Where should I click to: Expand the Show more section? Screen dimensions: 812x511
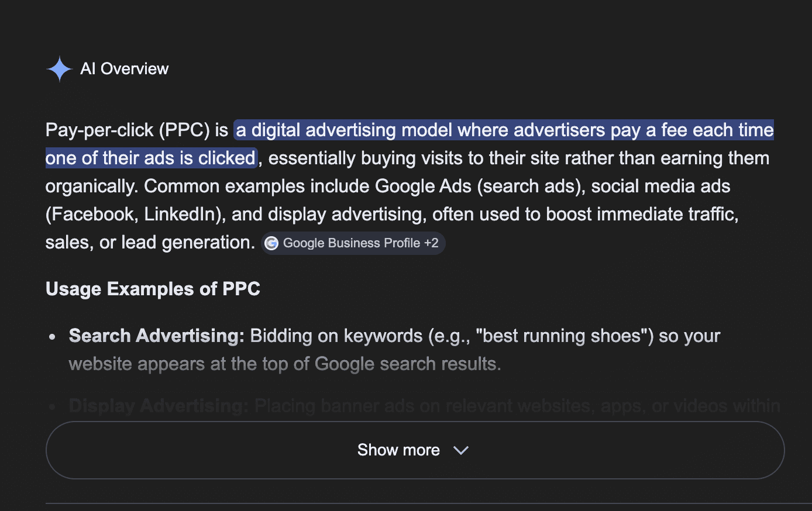coord(415,450)
